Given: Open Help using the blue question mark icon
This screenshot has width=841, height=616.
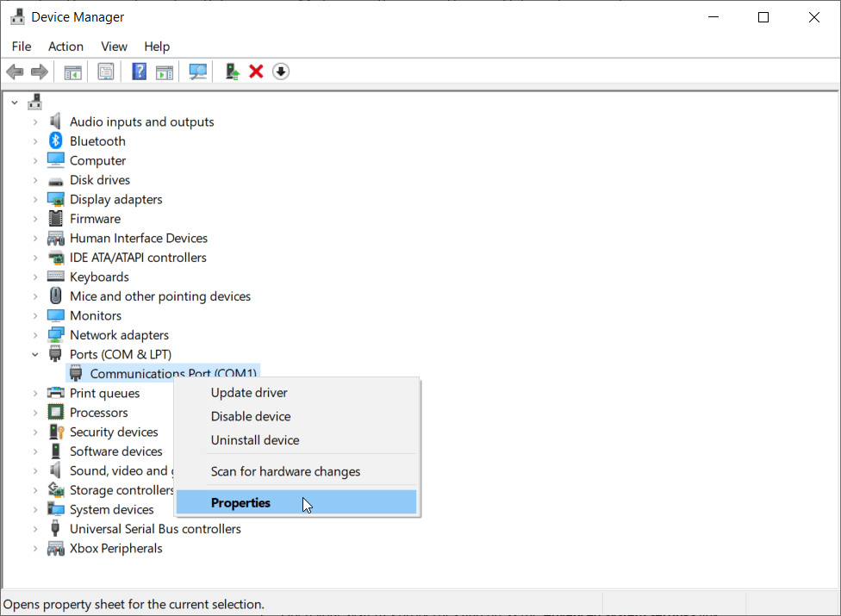Looking at the screenshot, I should point(139,71).
